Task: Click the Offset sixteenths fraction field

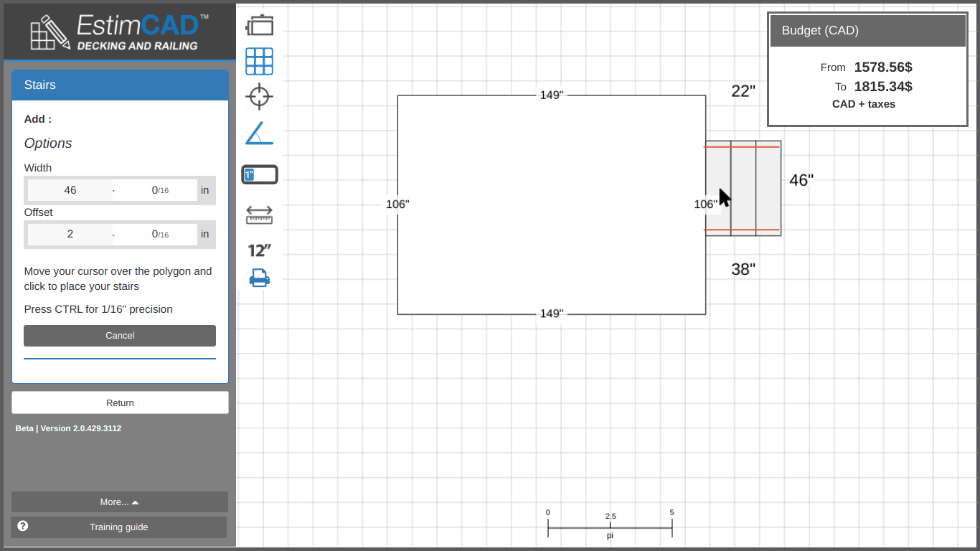Action: coord(154,234)
